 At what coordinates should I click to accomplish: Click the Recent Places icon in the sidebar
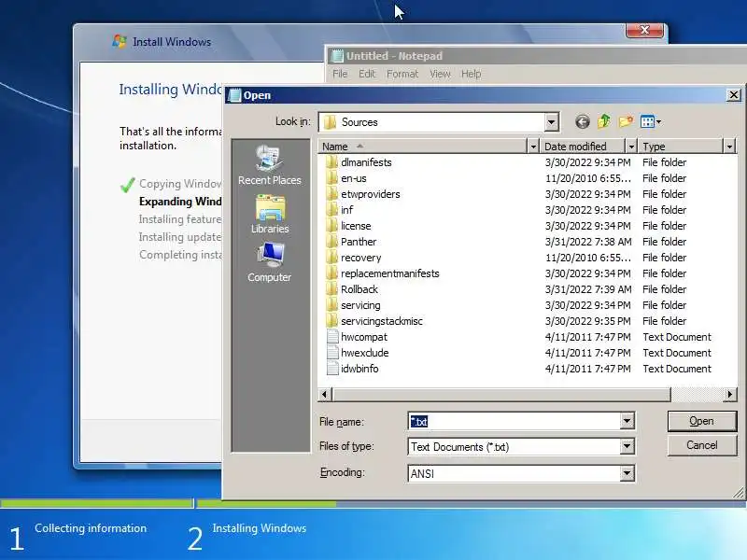pos(270,158)
